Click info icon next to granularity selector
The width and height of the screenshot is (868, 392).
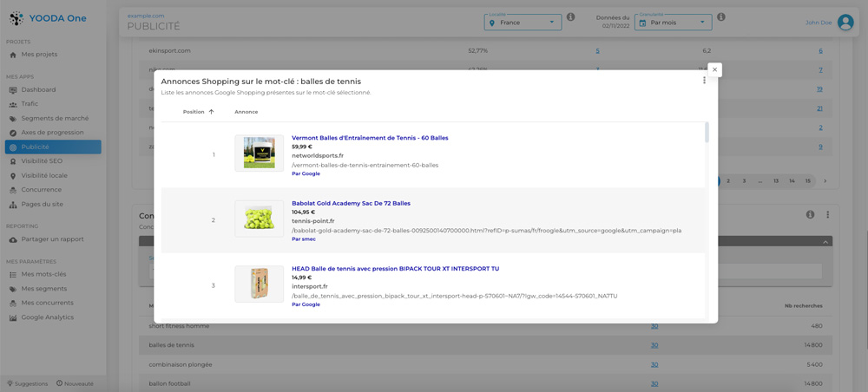[720, 17]
